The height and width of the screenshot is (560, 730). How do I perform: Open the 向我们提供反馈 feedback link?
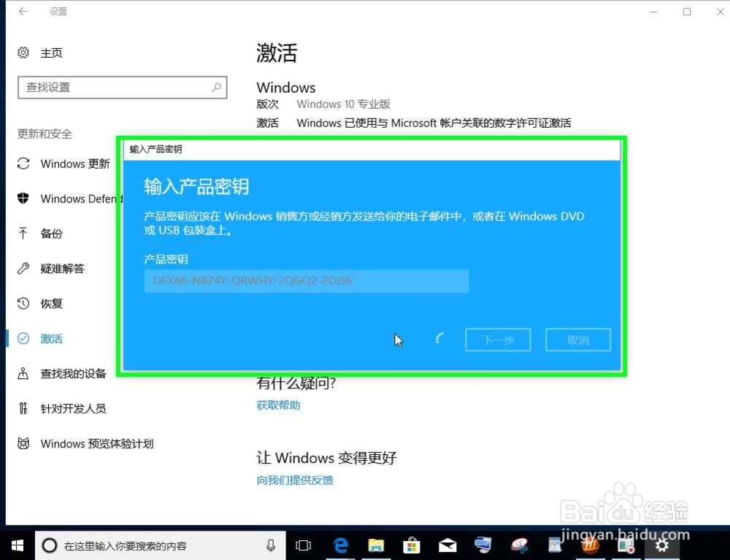tap(295, 480)
